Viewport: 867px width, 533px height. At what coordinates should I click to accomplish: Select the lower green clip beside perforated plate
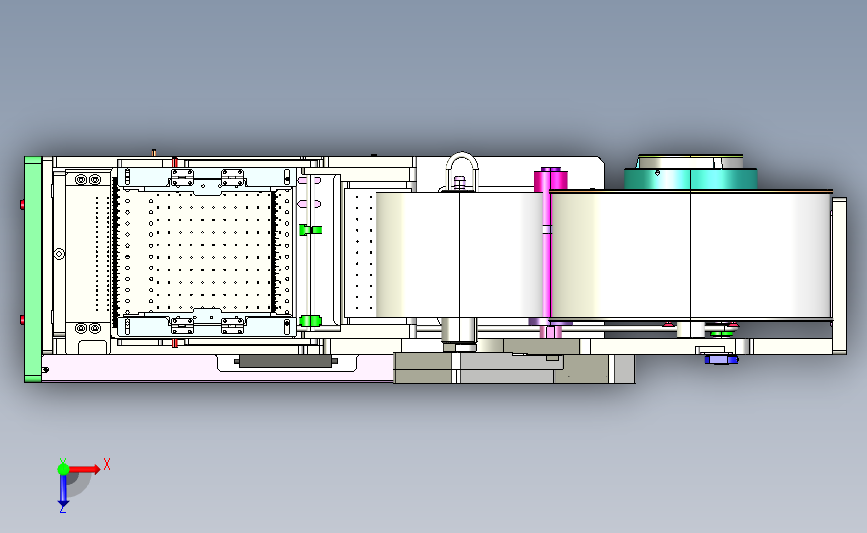[310, 321]
